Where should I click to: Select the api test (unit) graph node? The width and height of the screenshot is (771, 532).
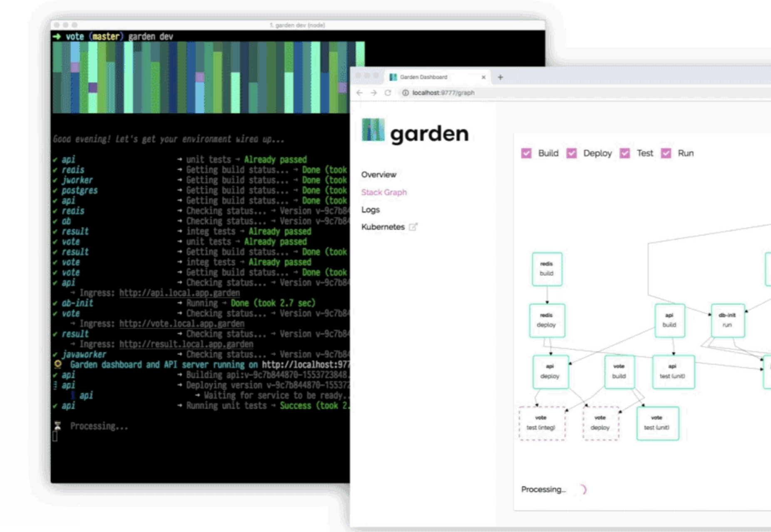coord(673,372)
